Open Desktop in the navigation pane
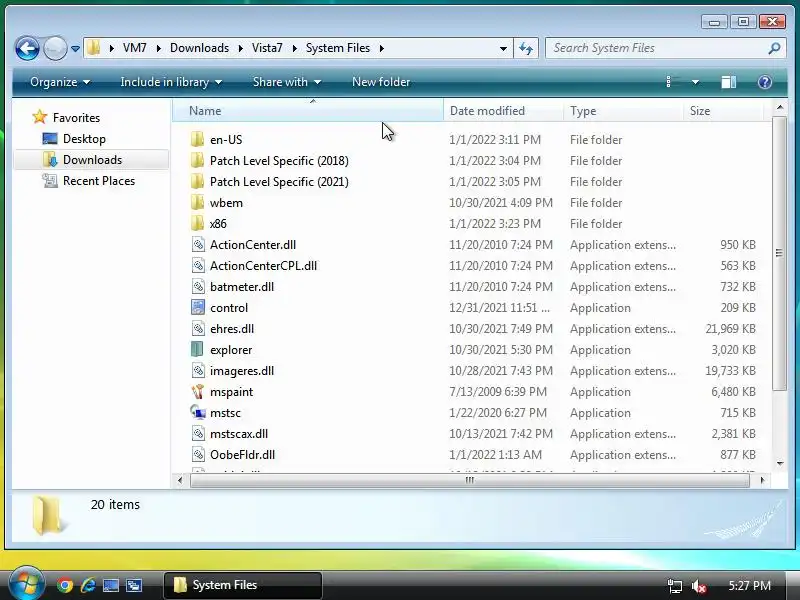The width and height of the screenshot is (800, 600). [x=84, y=139]
